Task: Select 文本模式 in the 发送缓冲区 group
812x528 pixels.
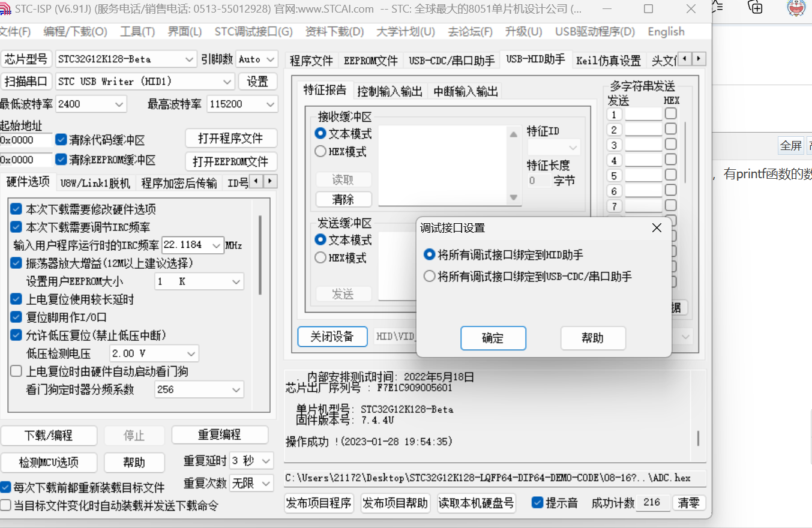Action: pyautogui.click(x=320, y=239)
